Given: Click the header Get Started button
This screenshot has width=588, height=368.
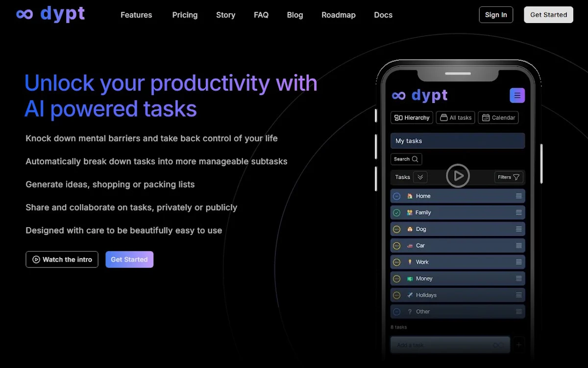Looking at the screenshot, I should [x=549, y=15].
